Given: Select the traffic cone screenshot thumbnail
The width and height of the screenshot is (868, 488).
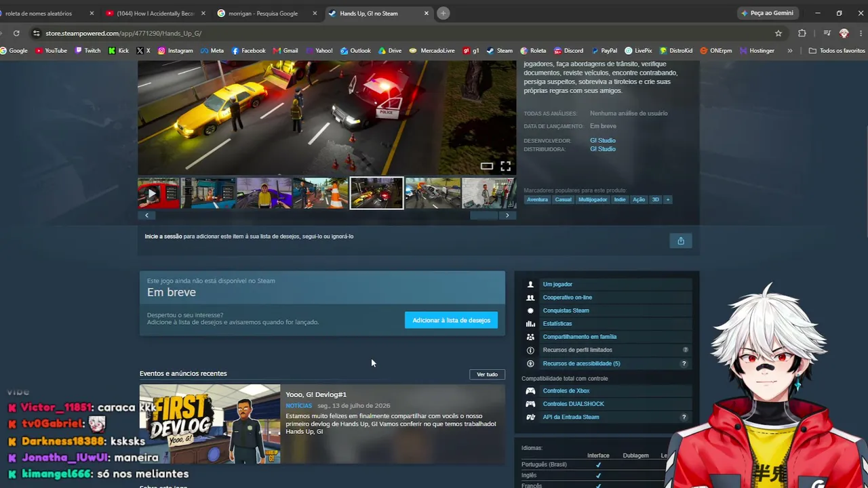Looking at the screenshot, I should [x=321, y=193].
